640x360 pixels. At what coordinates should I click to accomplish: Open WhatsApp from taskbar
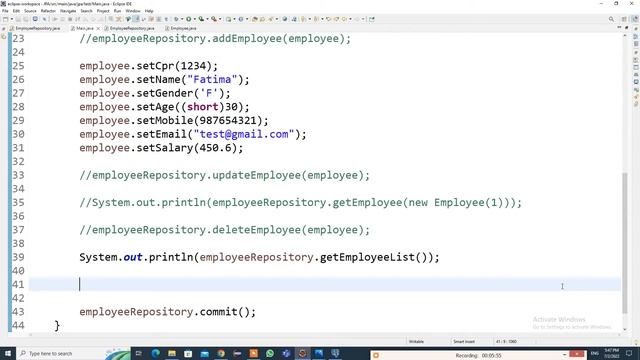270,353
